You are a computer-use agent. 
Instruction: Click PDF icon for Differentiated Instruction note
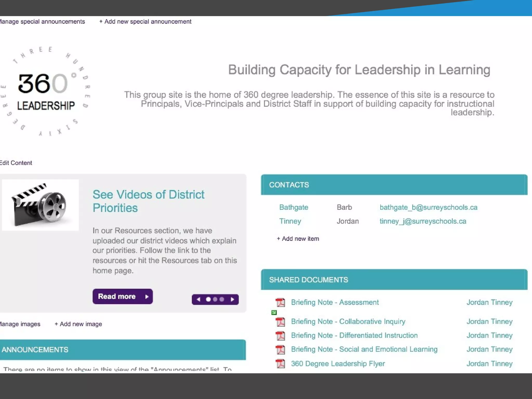pyautogui.click(x=280, y=336)
